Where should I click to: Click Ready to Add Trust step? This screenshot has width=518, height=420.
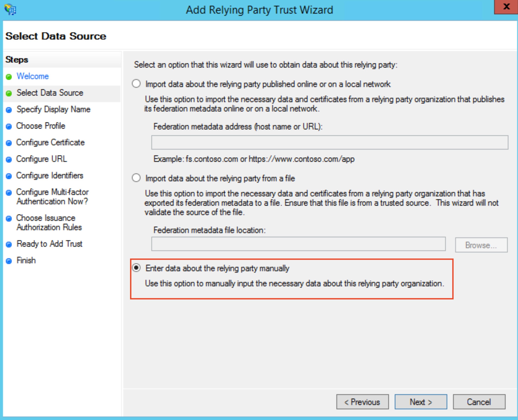pos(49,244)
